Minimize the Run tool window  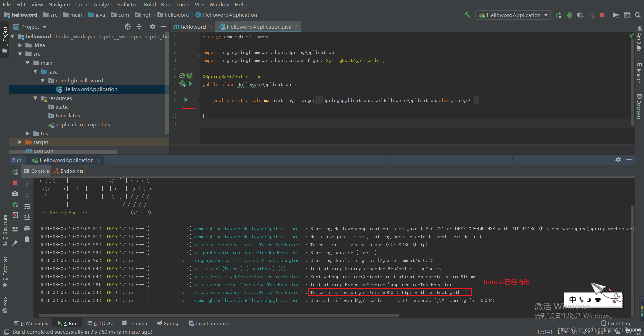tap(629, 160)
